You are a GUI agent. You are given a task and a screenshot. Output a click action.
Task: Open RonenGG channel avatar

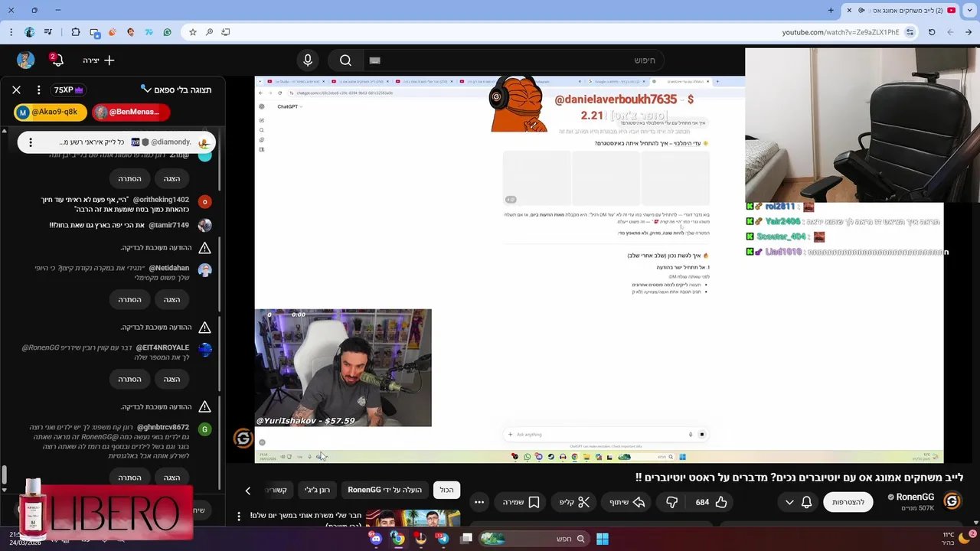[952, 501]
